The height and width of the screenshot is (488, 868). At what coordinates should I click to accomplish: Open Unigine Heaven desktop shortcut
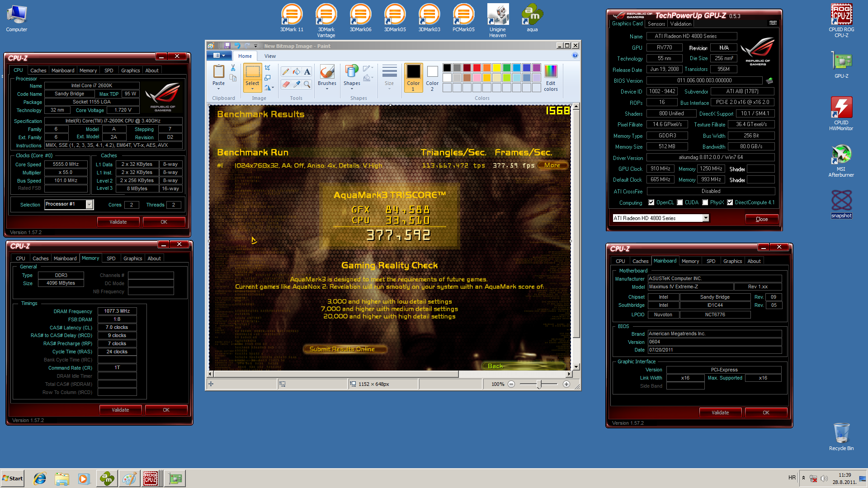click(x=498, y=21)
